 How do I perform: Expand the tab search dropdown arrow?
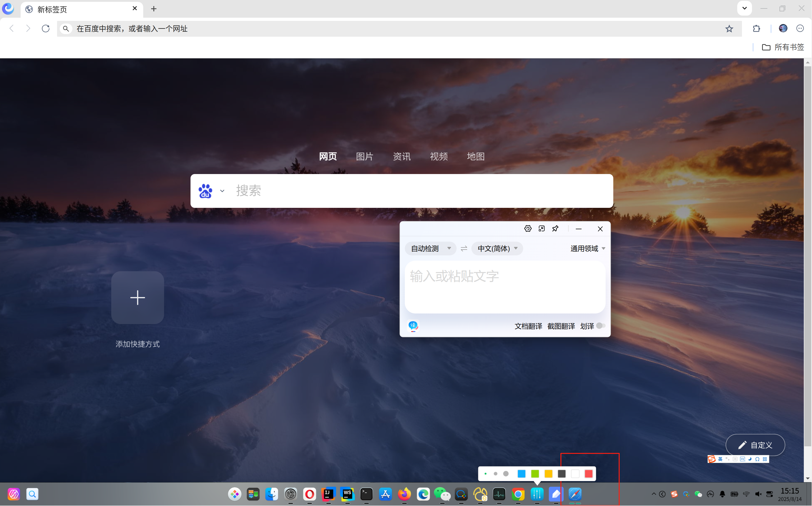click(744, 8)
